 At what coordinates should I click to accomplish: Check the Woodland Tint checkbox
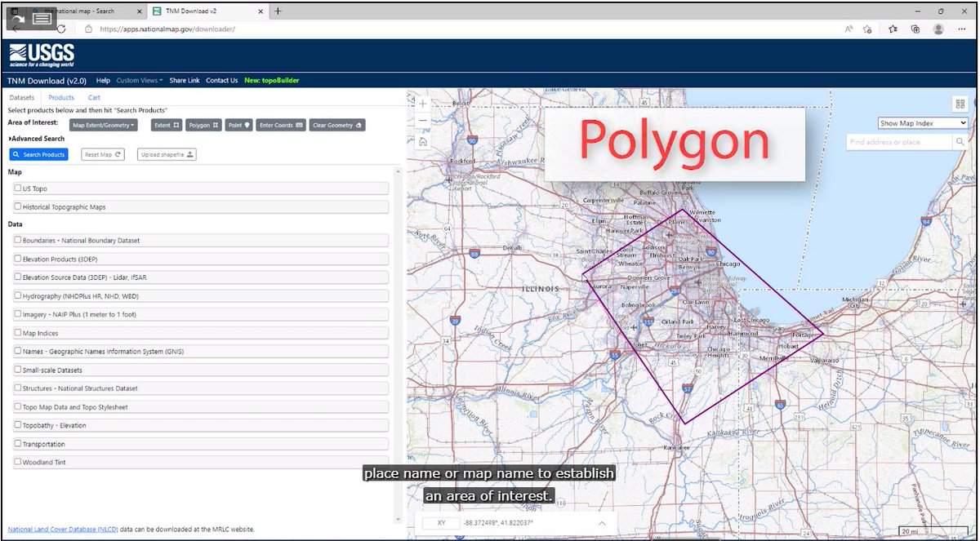[17, 462]
